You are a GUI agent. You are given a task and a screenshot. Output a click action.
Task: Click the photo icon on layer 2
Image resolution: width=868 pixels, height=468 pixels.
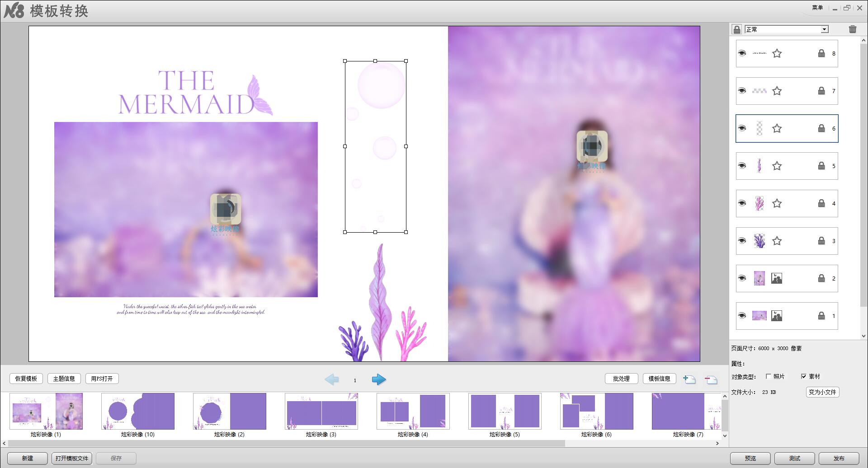(776, 279)
